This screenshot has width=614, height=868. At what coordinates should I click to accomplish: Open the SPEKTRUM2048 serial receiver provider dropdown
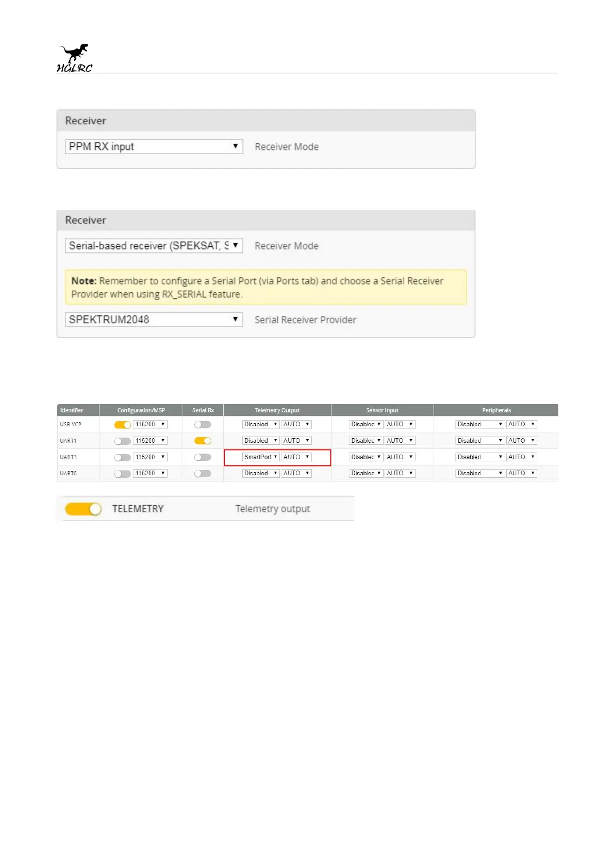[x=154, y=320]
